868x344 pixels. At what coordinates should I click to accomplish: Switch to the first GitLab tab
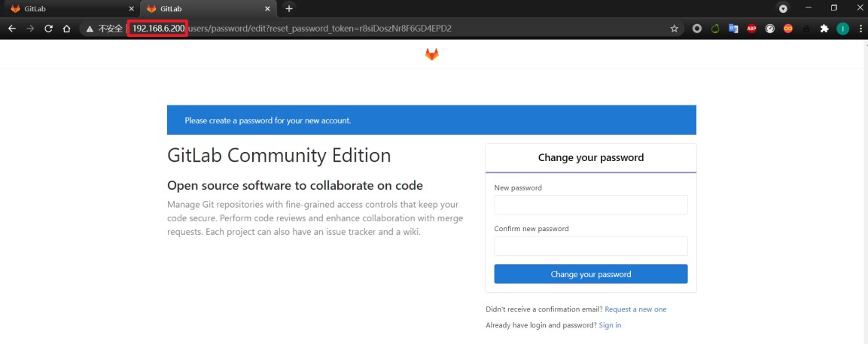70,9
